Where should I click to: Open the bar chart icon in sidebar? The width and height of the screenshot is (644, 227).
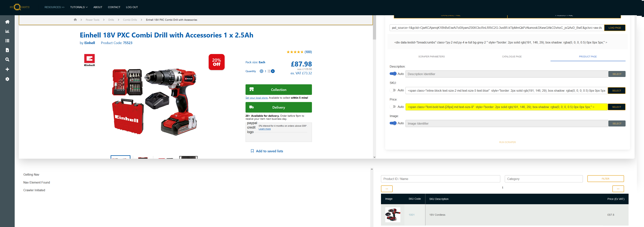point(7,31)
